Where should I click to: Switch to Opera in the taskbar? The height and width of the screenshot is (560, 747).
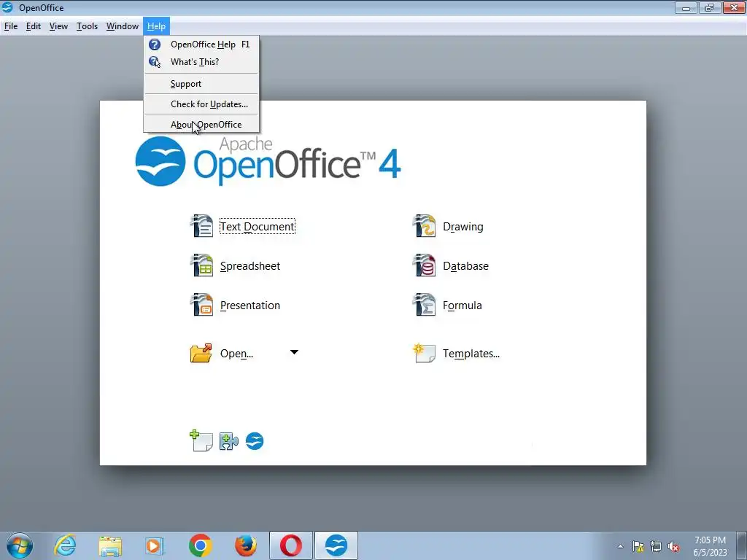[291, 545]
